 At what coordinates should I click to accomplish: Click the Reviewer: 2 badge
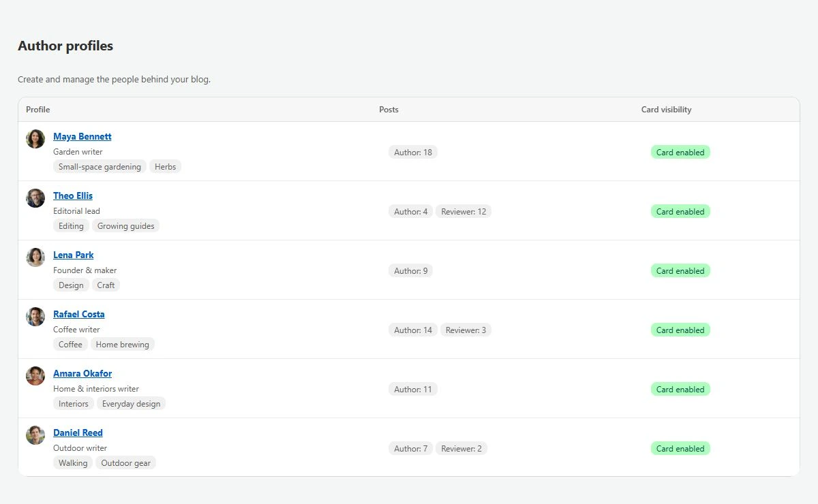pos(461,449)
